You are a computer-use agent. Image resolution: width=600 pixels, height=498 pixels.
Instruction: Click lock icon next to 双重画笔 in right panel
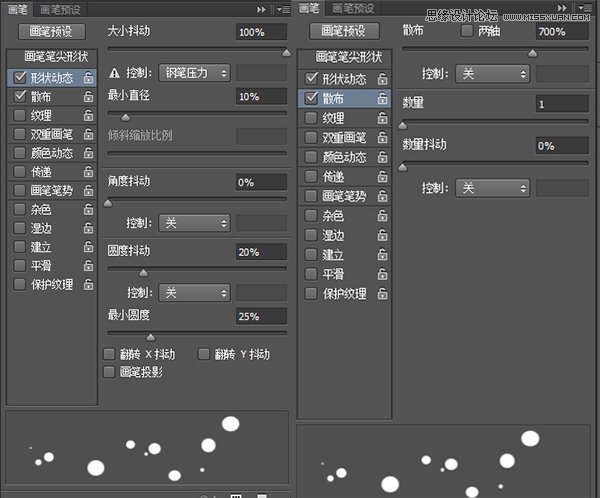(382, 137)
